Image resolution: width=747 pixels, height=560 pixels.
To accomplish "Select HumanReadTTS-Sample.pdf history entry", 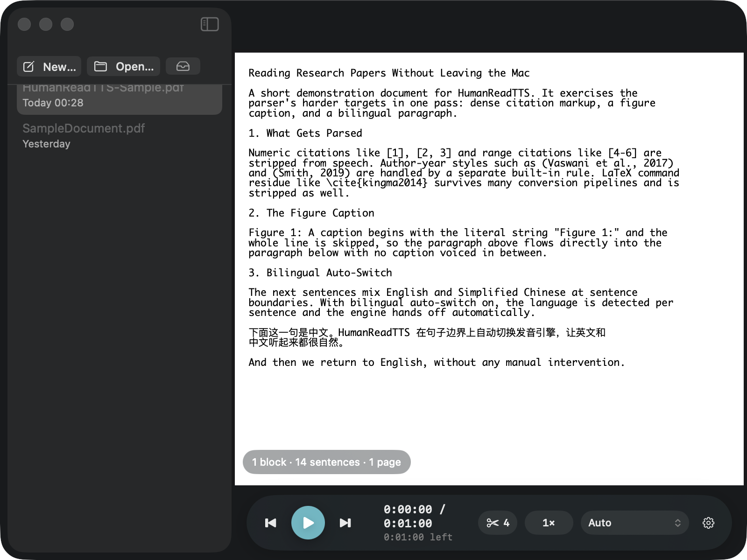I will 120,99.
